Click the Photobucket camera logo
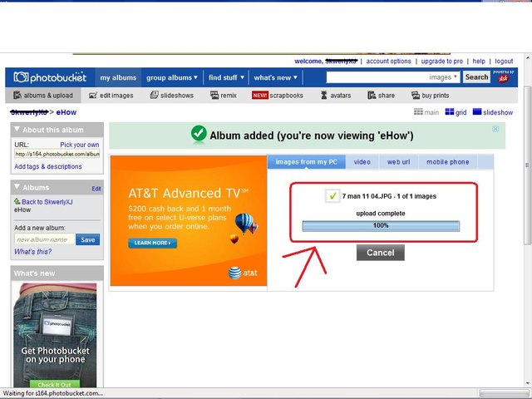The image size is (532, 399). click(x=50, y=77)
